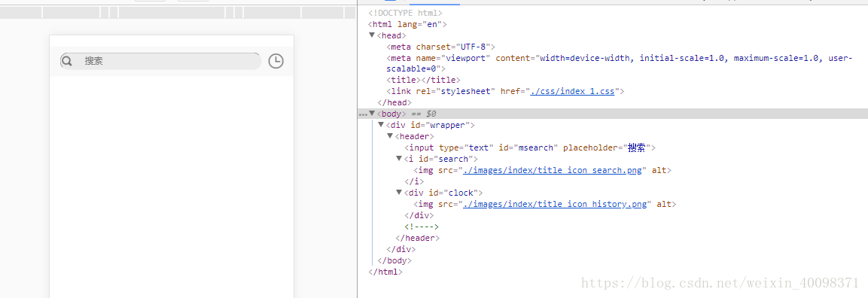Select the closing </html> tag

coord(386,272)
